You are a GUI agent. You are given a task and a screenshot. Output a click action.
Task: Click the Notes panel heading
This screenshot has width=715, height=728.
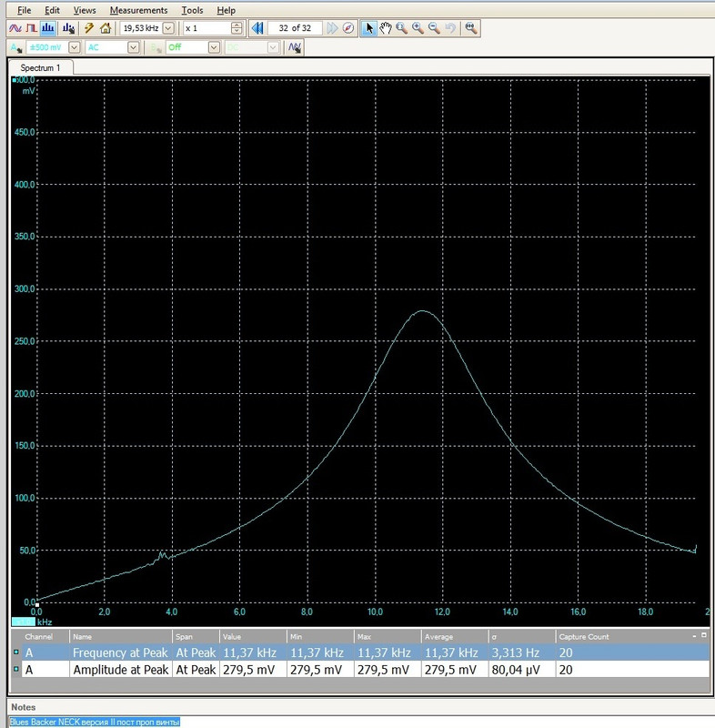coord(24,707)
